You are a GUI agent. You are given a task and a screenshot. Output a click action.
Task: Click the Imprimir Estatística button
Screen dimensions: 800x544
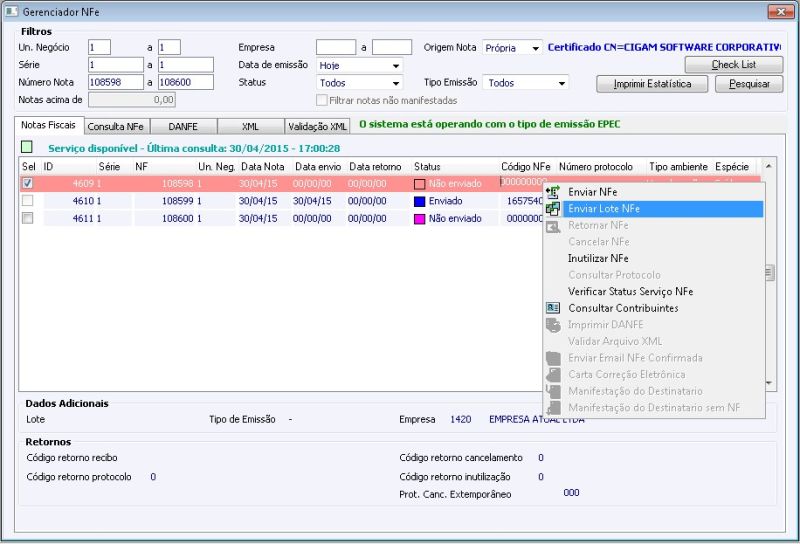652,84
